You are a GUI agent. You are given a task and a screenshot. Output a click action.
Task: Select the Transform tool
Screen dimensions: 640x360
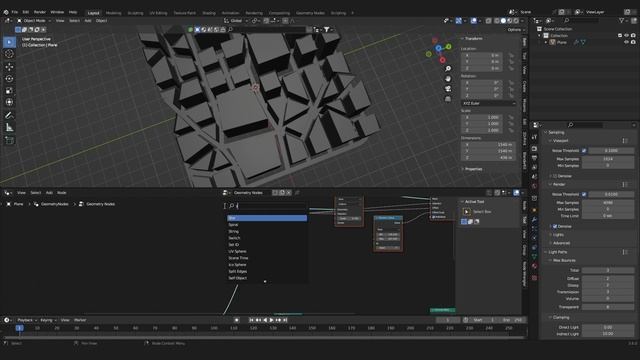click(x=9, y=102)
